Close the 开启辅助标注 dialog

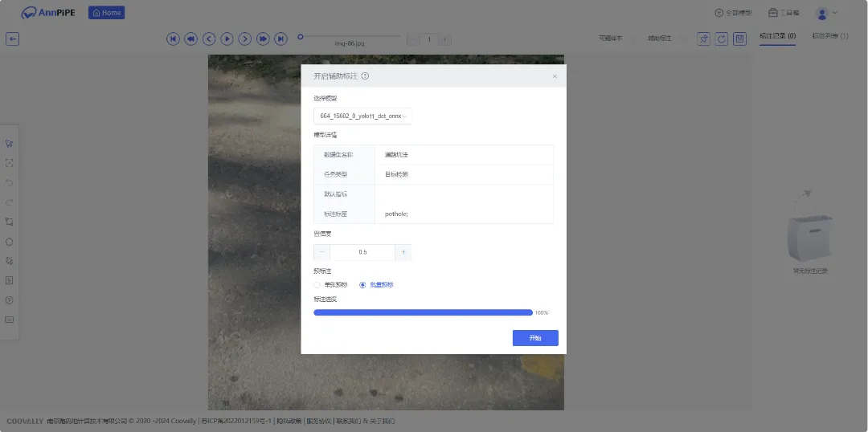click(x=555, y=76)
